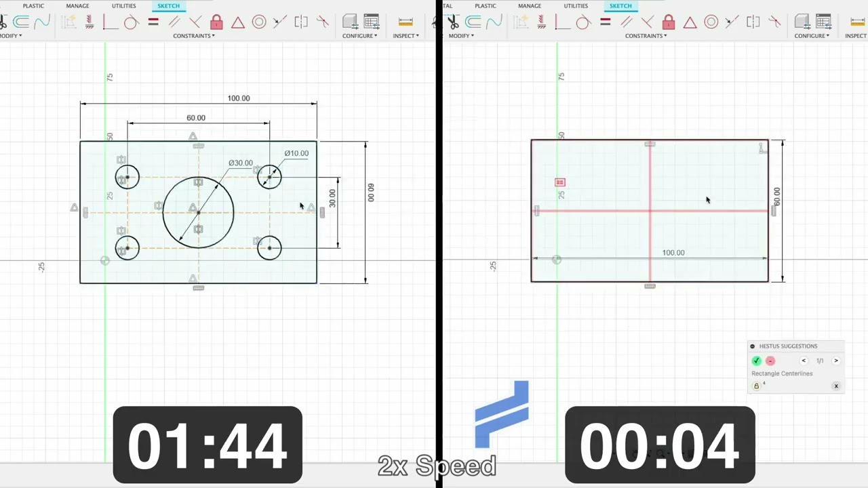The width and height of the screenshot is (868, 488).
Task: Select the Offset tool in right pane
Action: tap(473, 22)
